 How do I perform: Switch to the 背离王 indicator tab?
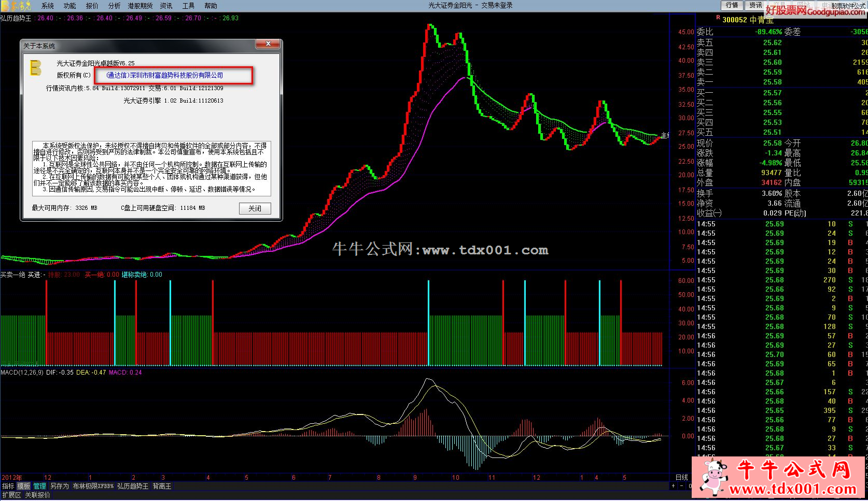162,486
